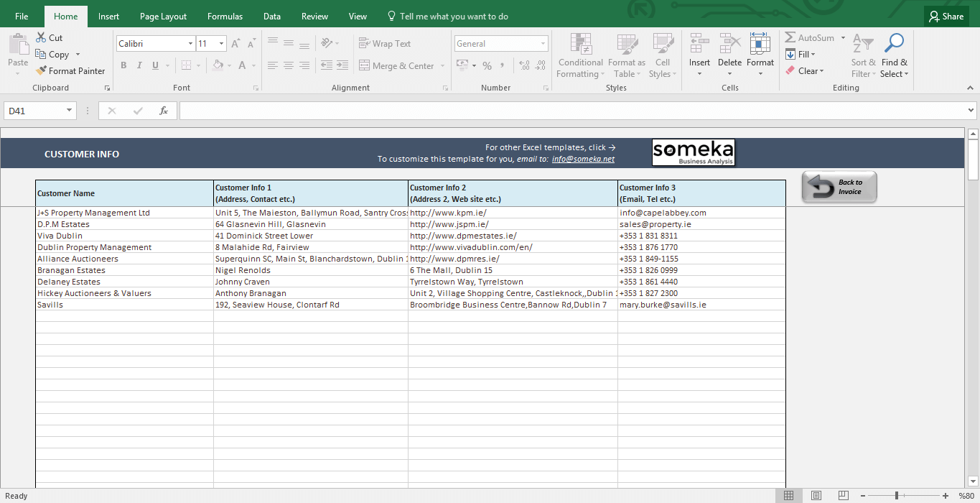Viewport: 980px width, 503px height.
Task: Click Accounting Number Format icon
Action: click(x=462, y=65)
